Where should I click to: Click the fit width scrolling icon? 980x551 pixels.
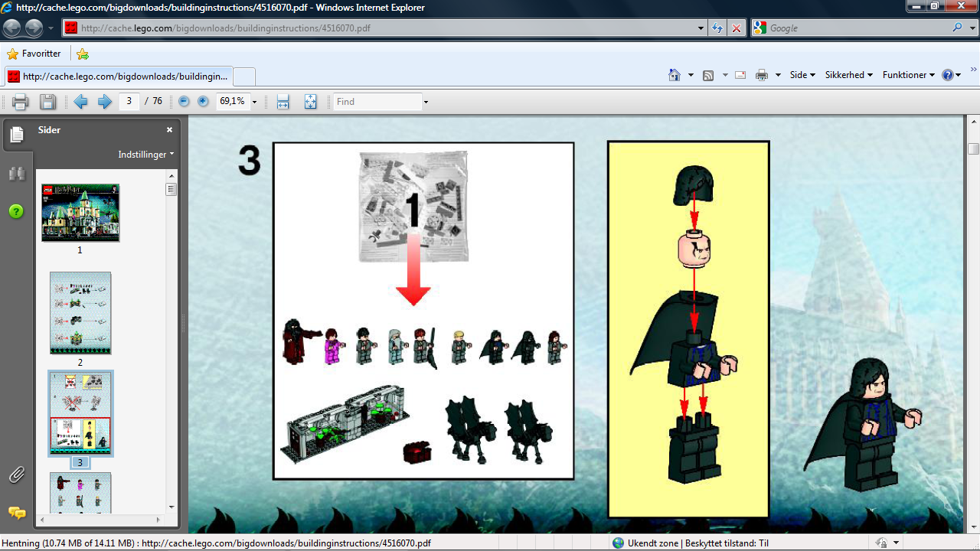pos(283,102)
